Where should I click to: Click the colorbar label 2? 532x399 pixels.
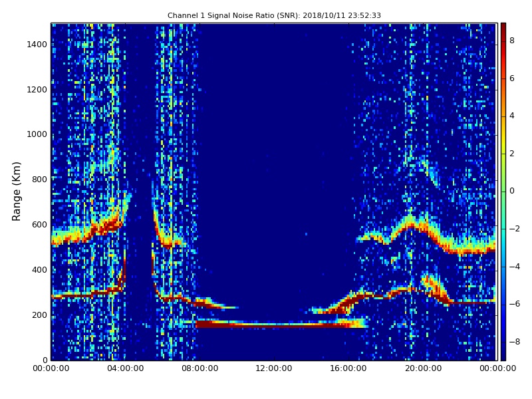511,154
